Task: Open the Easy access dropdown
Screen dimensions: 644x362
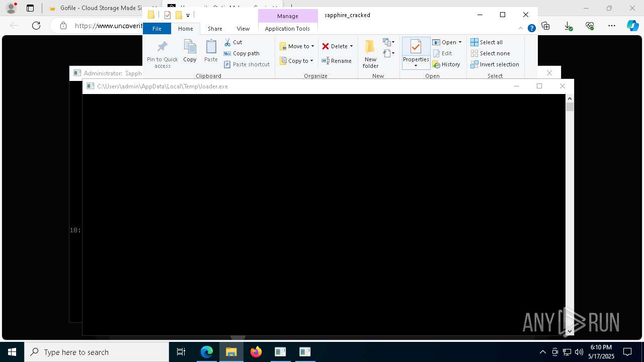Action: 389,53
